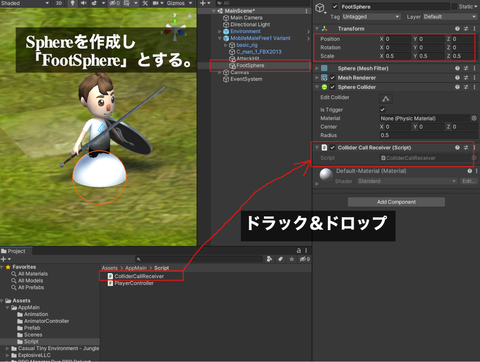Screen dimensions: 480x362
Task: Select the ColliderCallReceiver script file
Action: click(x=139, y=276)
